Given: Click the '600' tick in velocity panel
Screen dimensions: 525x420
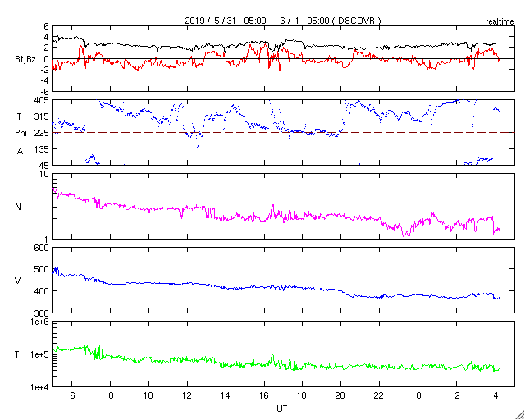Looking at the screenshot, I should (x=43, y=249).
